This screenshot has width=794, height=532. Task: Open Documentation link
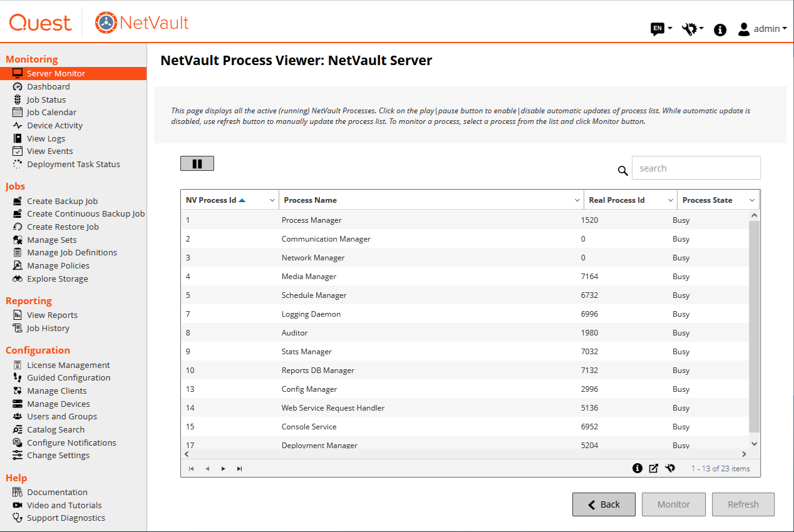coord(57,492)
